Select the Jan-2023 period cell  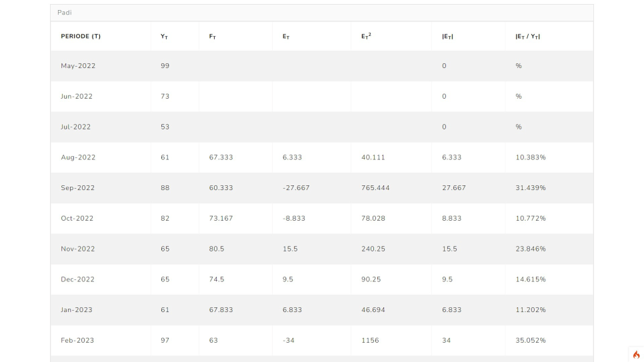point(77,310)
